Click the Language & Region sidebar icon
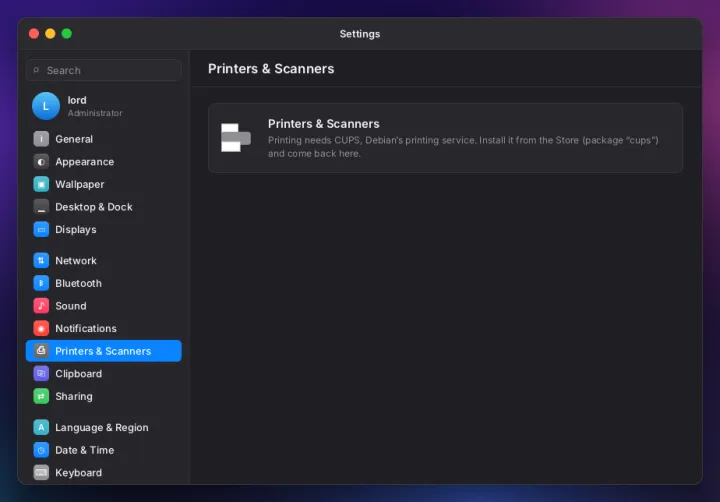Viewport: 720px width, 502px height. (x=41, y=427)
